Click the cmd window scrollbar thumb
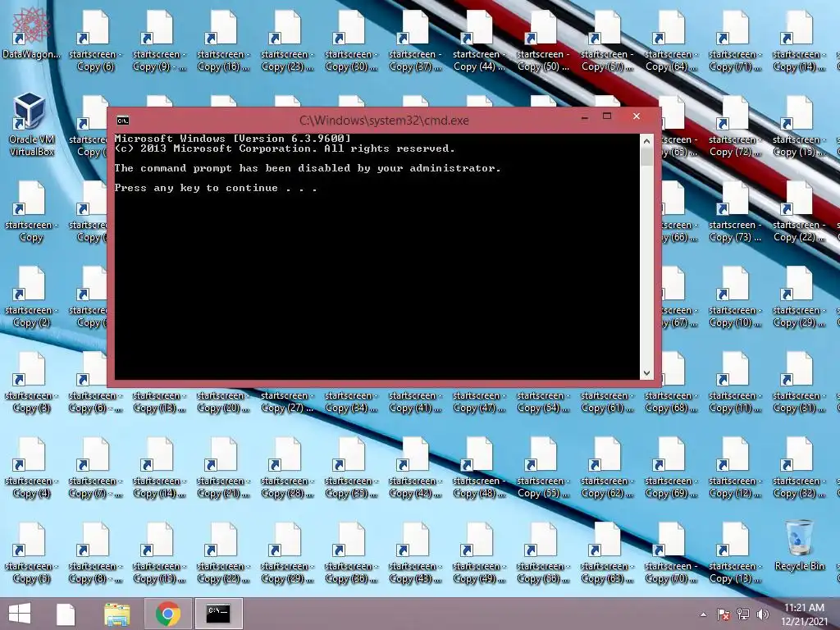 [x=646, y=157]
